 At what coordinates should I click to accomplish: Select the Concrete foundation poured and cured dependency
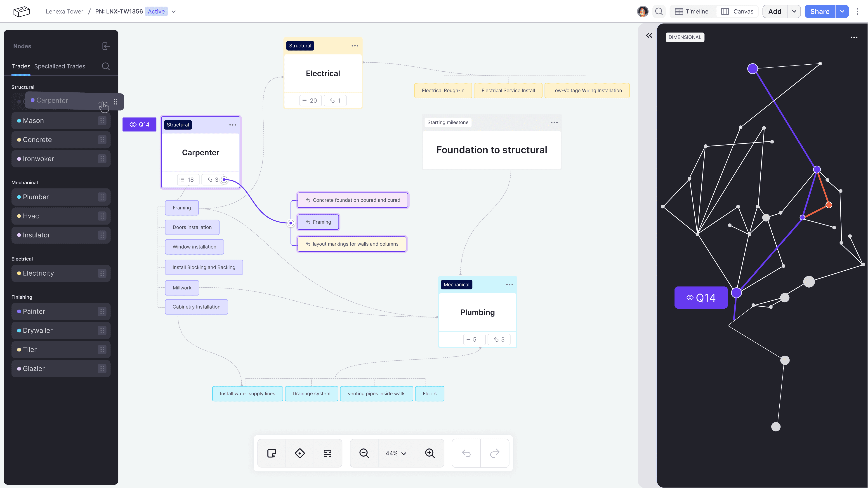tap(353, 200)
